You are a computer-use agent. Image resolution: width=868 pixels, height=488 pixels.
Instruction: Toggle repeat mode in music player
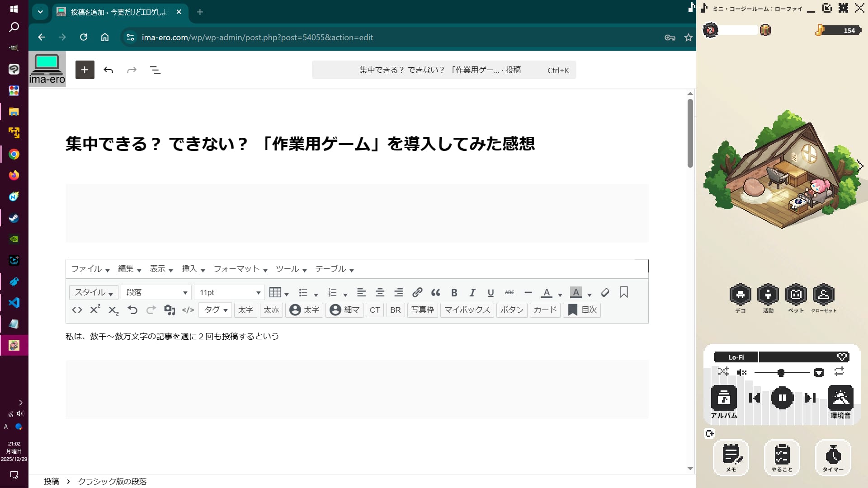[839, 371]
